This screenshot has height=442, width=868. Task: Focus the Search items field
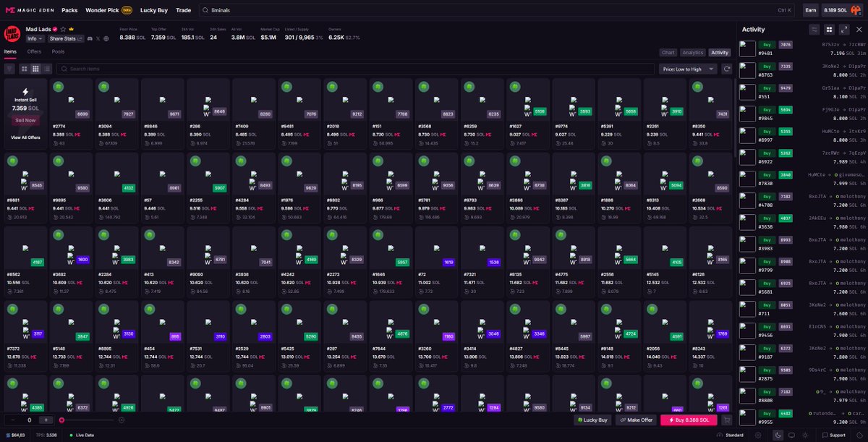[x=356, y=69]
